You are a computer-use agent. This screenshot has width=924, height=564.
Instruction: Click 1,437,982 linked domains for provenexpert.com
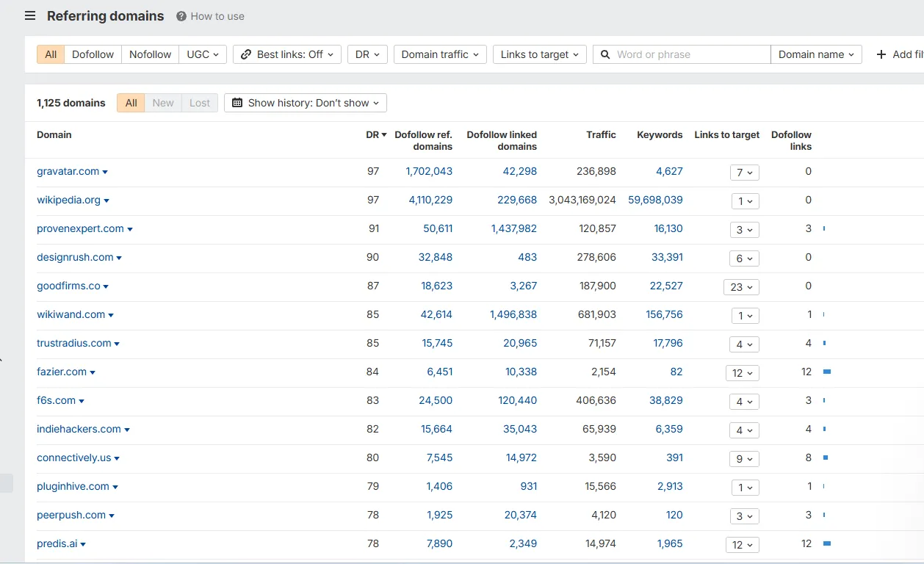coord(514,228)
